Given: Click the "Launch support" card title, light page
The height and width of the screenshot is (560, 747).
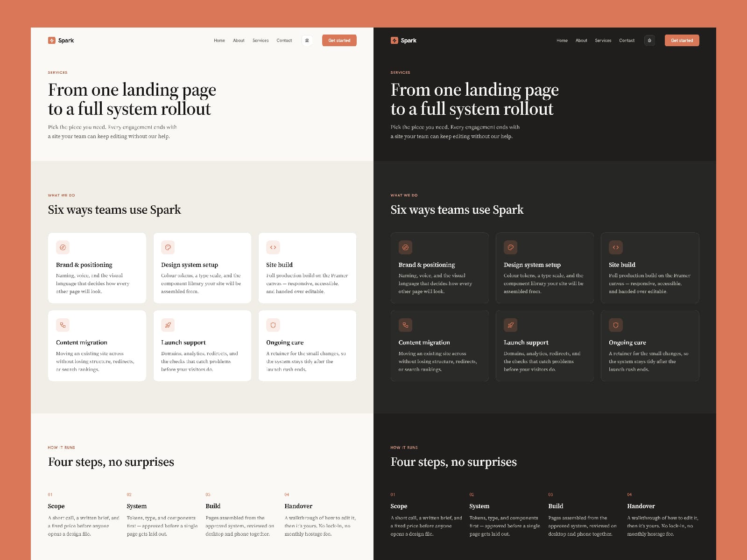Looking at the screenshot, I should point(183,343).
